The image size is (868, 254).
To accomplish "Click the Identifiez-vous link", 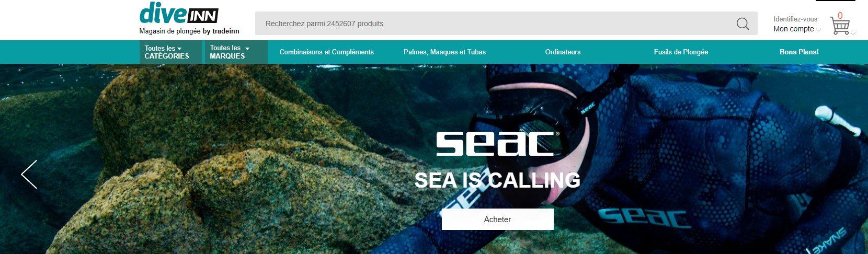I will pos(795,19).
